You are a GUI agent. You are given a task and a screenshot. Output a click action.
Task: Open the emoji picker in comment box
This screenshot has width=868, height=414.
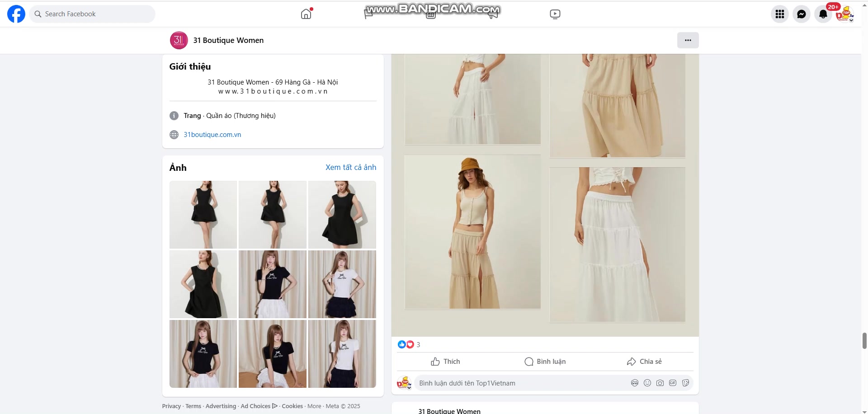coord(647,383)
